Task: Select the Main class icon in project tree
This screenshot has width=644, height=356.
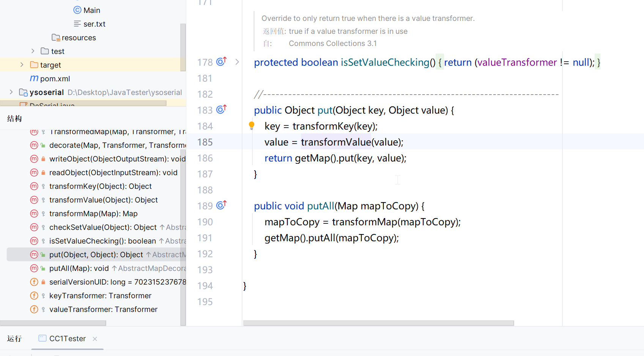Action: (x=77, y=10)
